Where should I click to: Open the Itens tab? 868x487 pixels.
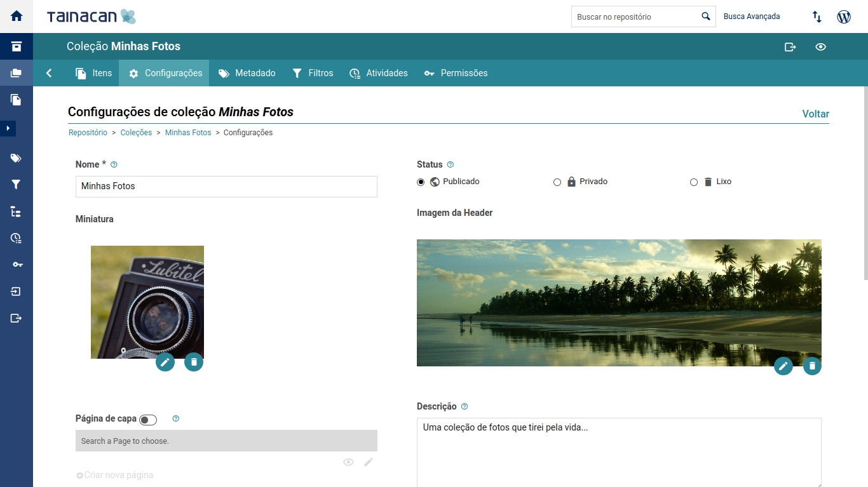[x=93, y=73]
